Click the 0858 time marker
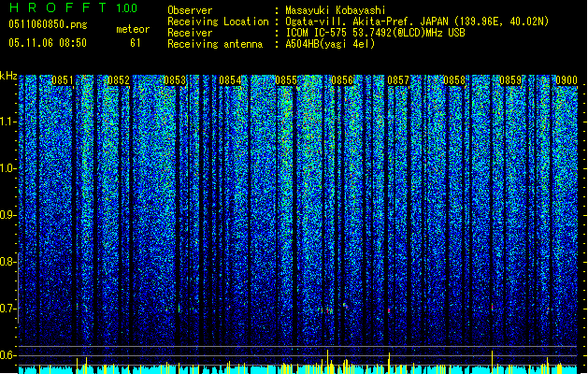Image resolution: width=588 pixels, height=374 pixels. pyautogui.click(x=454, y=80)
